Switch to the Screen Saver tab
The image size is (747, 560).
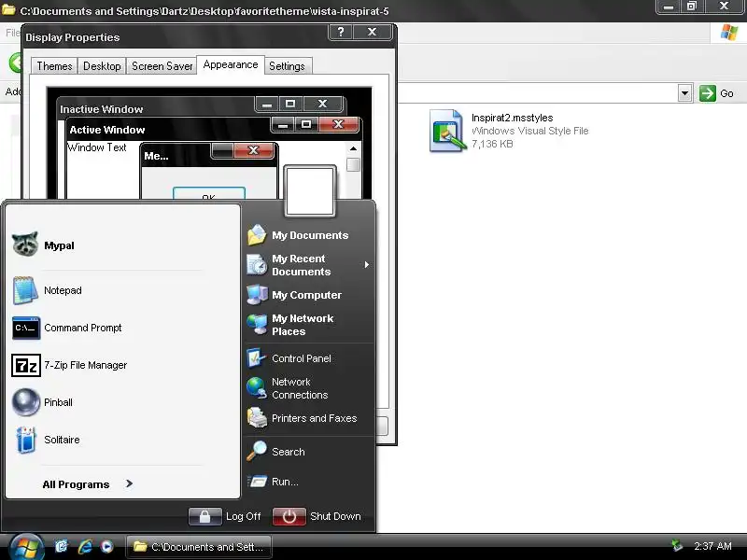(162, 66)
